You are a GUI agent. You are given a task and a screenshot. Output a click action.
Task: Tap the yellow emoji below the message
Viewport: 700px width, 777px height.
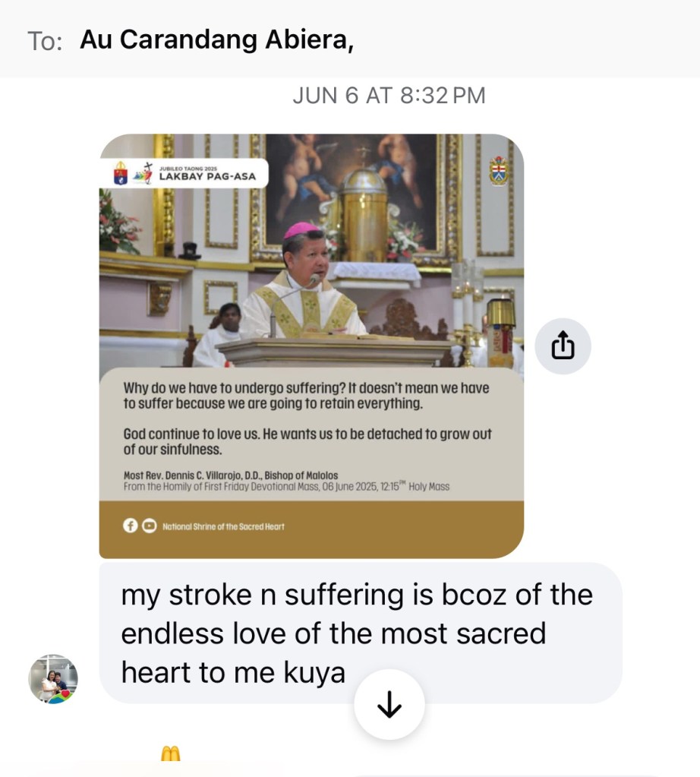tap(170, 753)
